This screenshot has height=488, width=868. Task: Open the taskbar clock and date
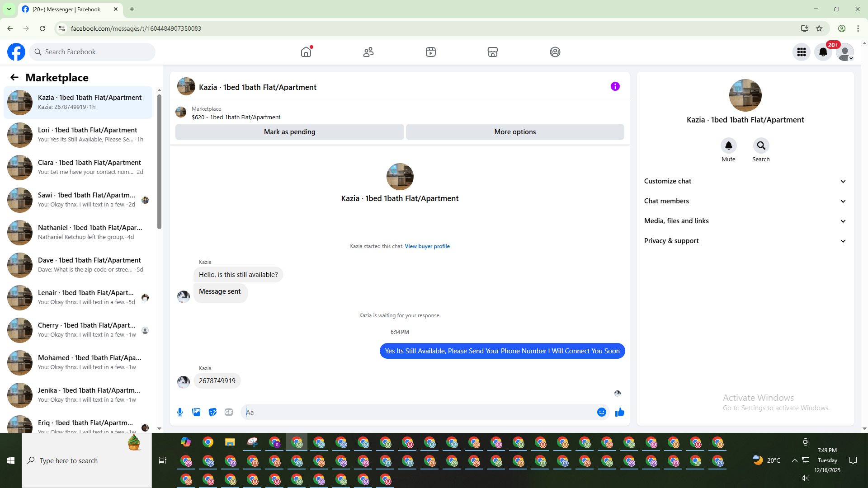827,460
